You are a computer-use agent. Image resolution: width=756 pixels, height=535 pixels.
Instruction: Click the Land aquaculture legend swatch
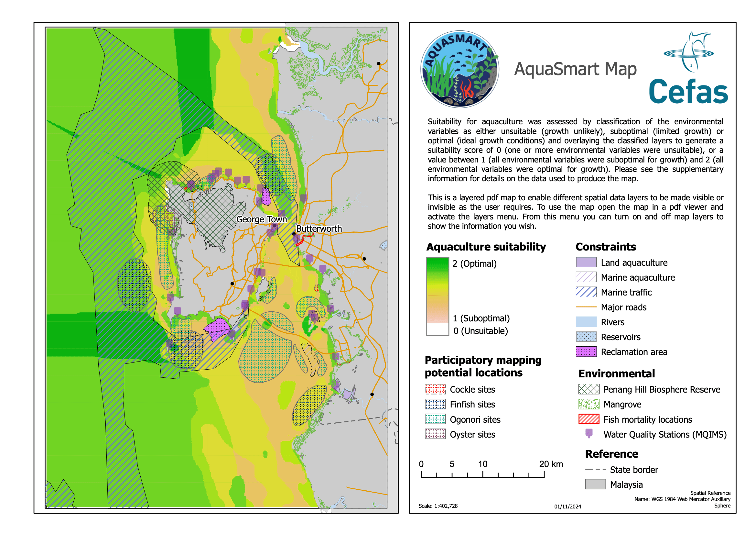pos(586,262)
